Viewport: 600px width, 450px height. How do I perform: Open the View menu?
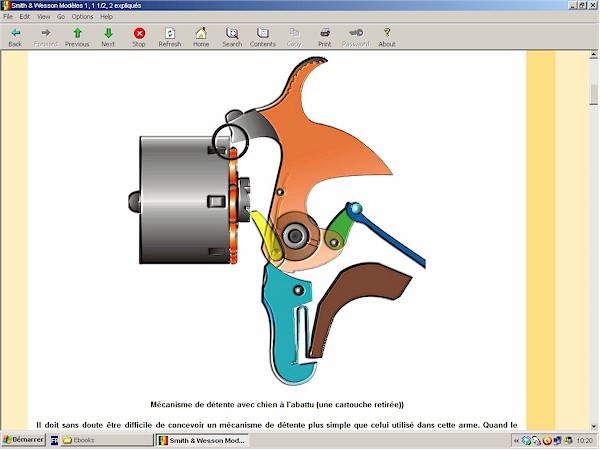point(43,16)
